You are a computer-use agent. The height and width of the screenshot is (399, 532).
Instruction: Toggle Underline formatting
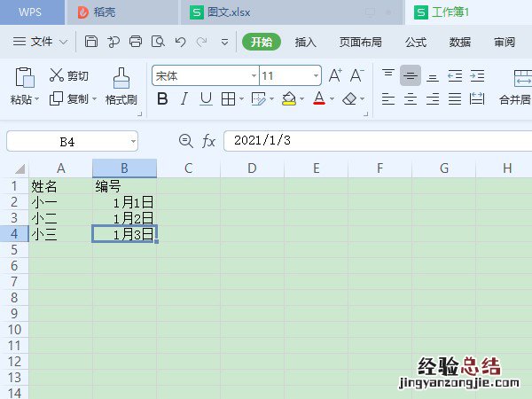(206, 98)
